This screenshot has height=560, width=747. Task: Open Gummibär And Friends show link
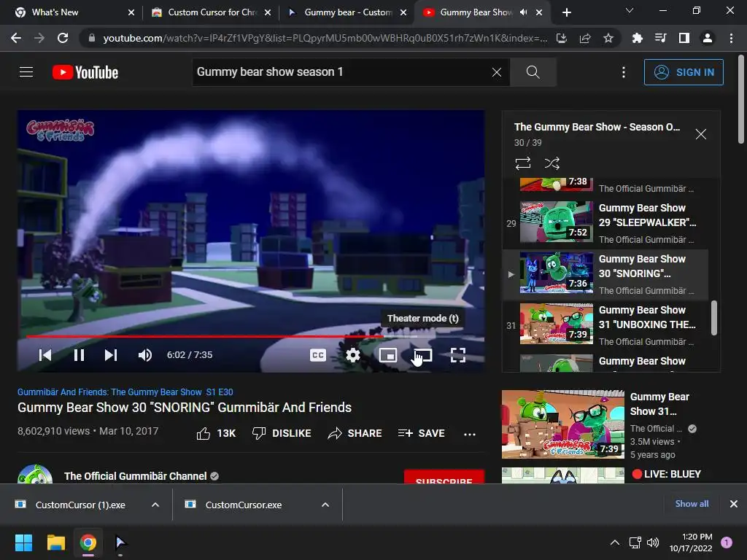tap(125, 392)
